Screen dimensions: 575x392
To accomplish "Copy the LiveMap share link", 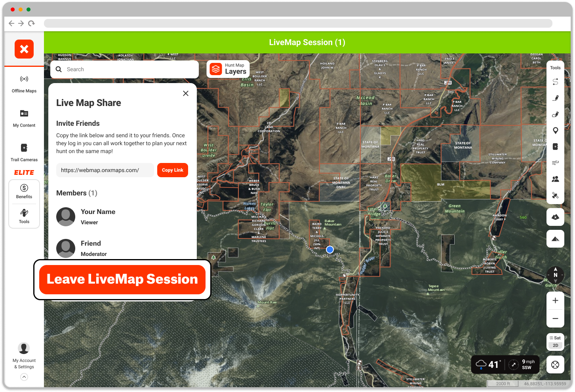I will coord(173,170).
